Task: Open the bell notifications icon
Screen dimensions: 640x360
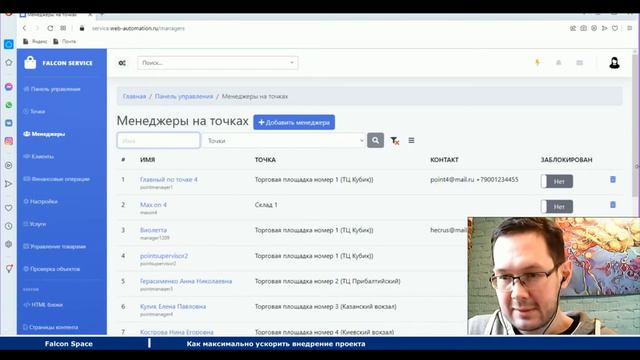Action: [x=558, y=62]
